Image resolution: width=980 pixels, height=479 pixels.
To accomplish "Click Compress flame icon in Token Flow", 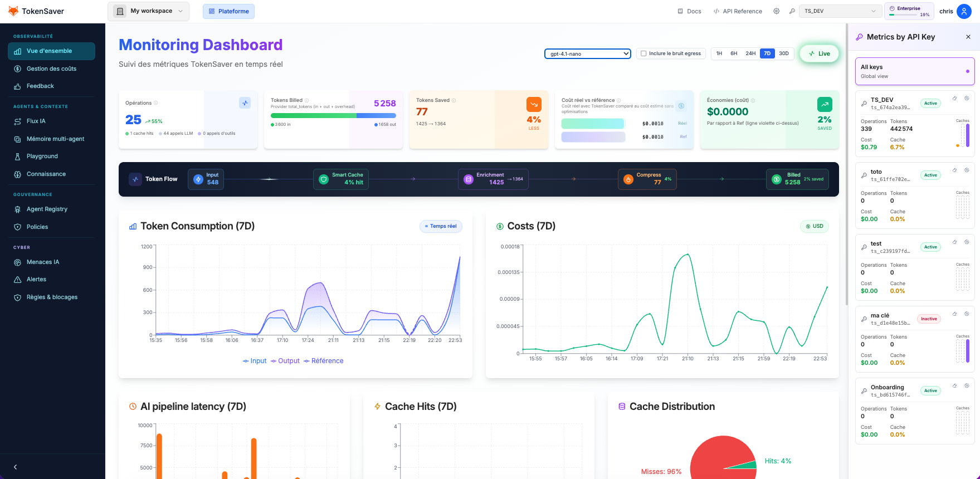I will tap(628, 179).
